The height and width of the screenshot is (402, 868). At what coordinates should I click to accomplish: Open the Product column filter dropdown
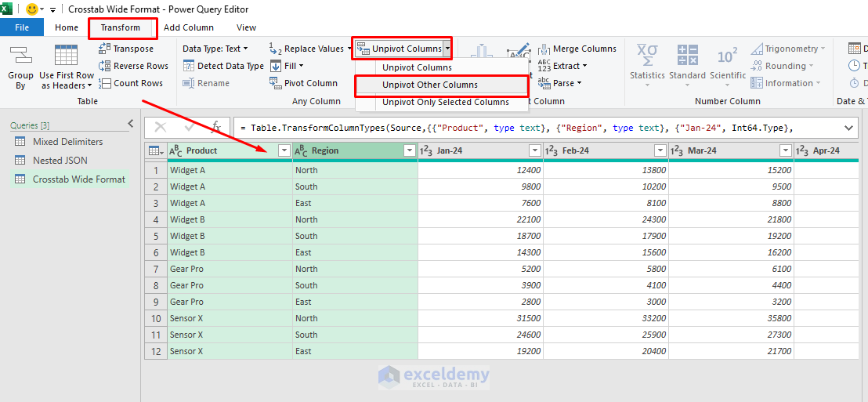tap(284, 150)
